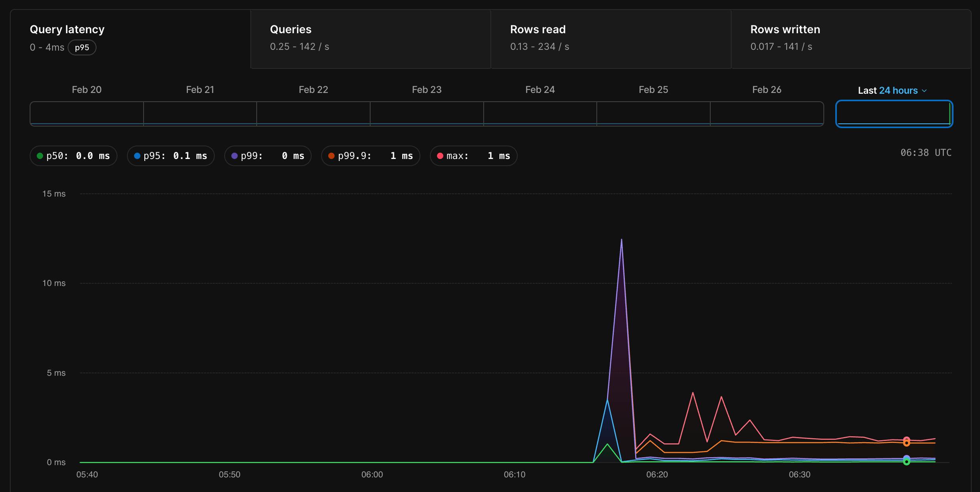Viewport: 980px width, 492px height.
Task: Toggle the p99 series in the legend
Action: click(267, 156)
